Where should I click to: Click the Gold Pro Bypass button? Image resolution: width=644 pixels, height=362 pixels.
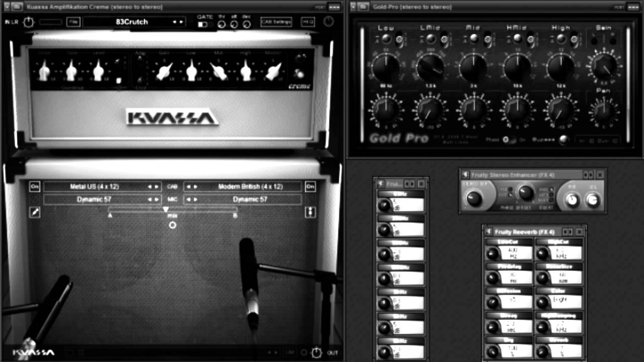pyautogui.click(x=563, y=140)
